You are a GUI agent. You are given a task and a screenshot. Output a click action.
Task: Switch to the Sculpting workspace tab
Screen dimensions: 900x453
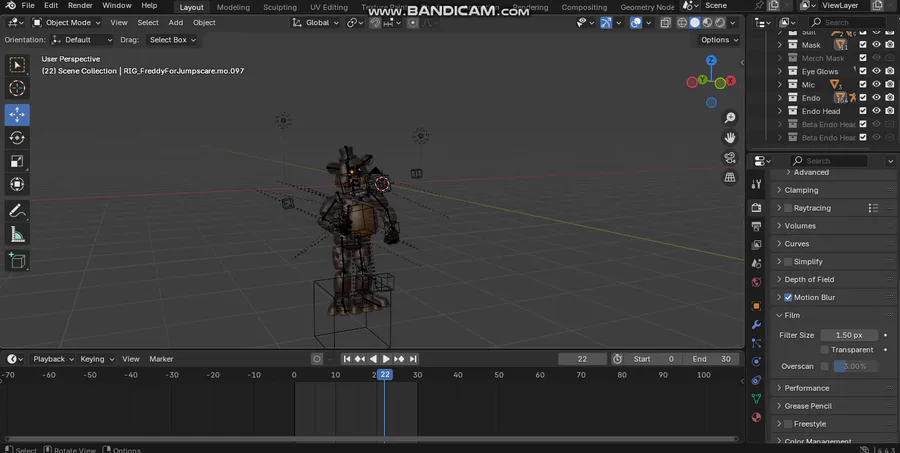pos(280,7)
